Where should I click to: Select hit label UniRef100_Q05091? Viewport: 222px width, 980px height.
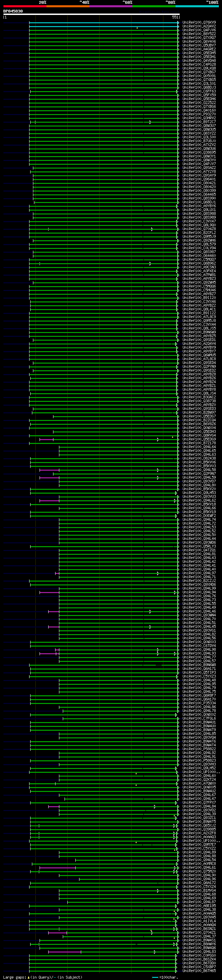199,76
